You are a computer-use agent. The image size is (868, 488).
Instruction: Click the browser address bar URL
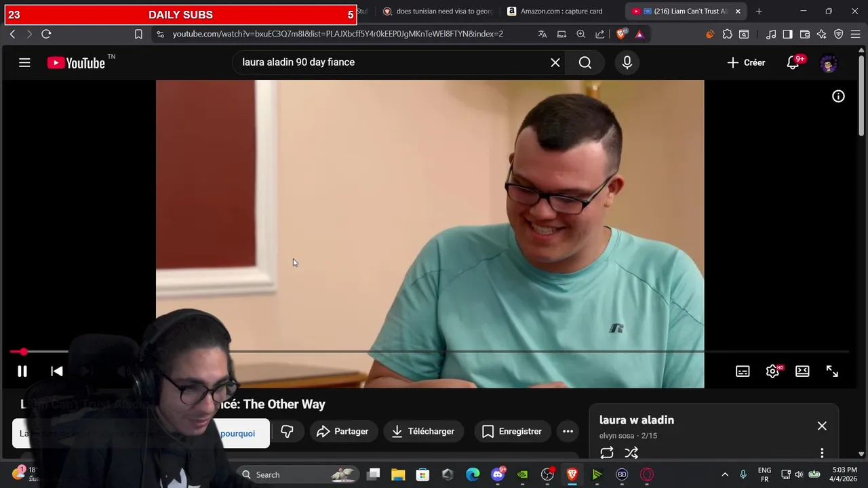338,34
